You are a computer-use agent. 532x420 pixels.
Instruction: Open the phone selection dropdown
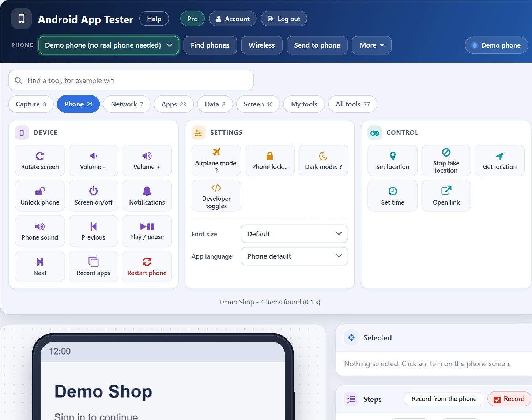tap(109, 45)
